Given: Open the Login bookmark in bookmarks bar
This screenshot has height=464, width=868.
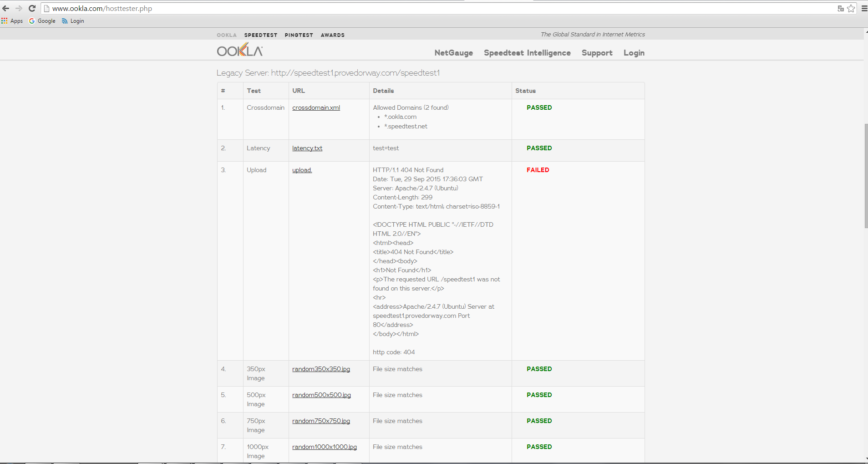Looking at the screenshot, I should 73,21.
